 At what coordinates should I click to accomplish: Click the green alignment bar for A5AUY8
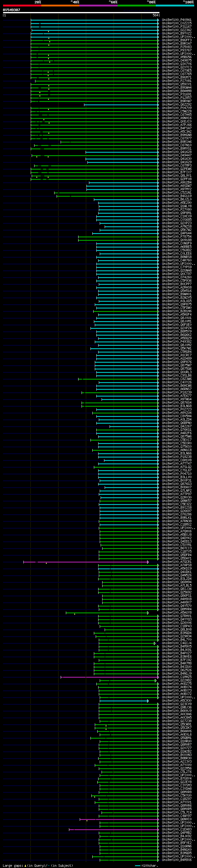click(x=107, y=613)
